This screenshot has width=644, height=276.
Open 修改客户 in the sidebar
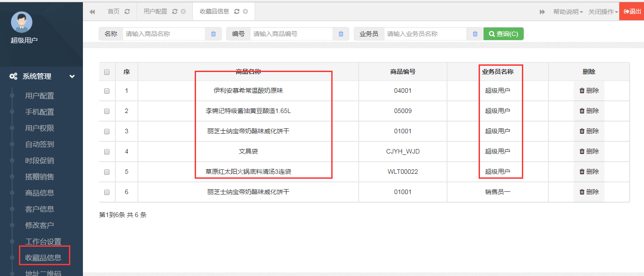tap(40, 225)
